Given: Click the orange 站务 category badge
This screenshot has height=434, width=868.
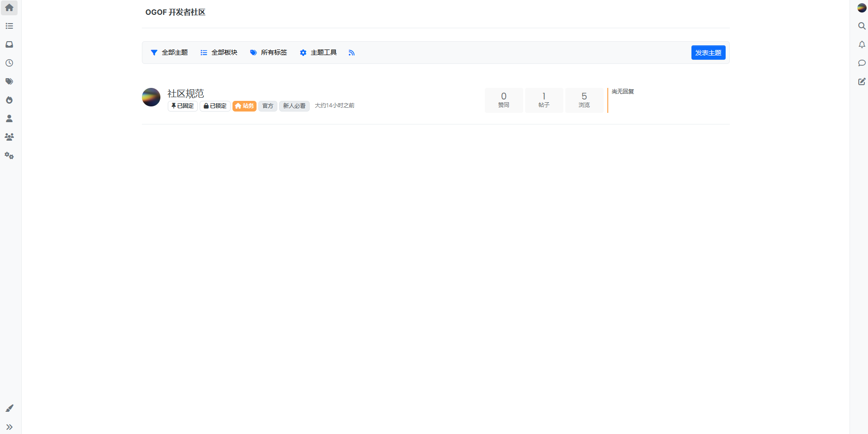Looking at the screenshot, I should [x=244, y=106].
